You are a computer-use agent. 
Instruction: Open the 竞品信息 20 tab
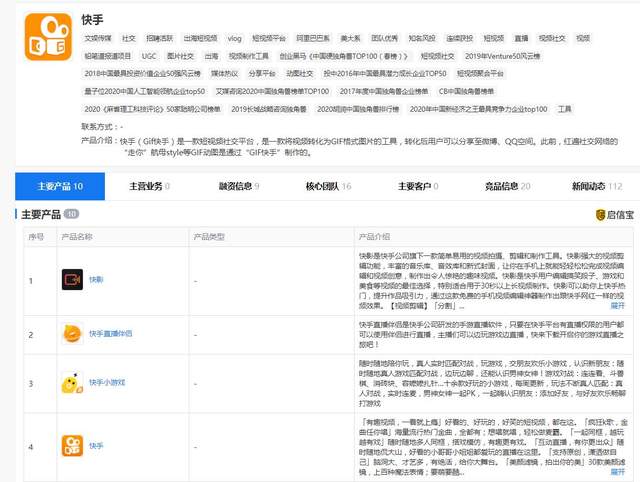(507, 187)
